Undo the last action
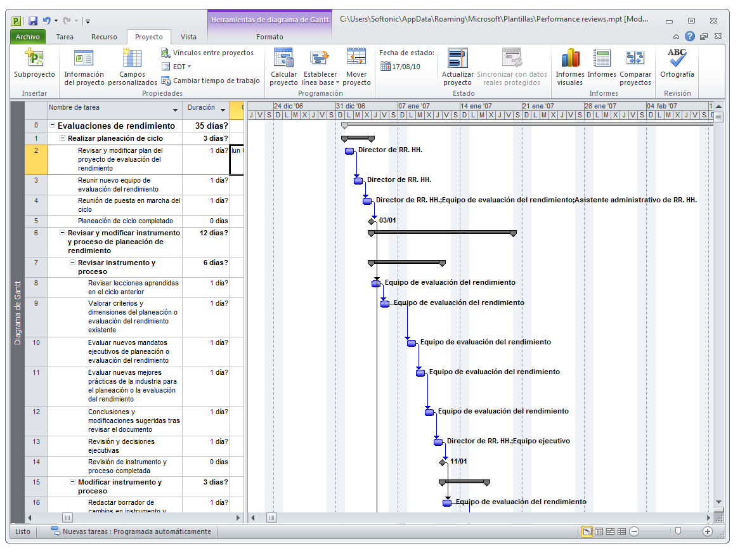740x560 pixels. pos(47,21)
